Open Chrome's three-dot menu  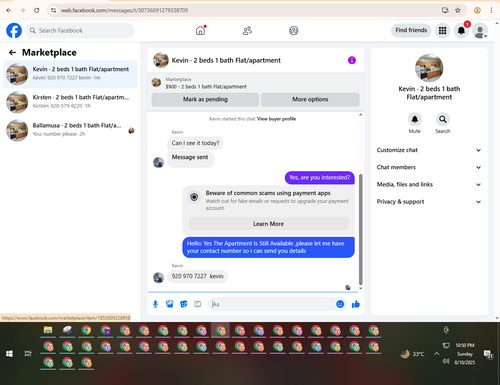(491, 10)
